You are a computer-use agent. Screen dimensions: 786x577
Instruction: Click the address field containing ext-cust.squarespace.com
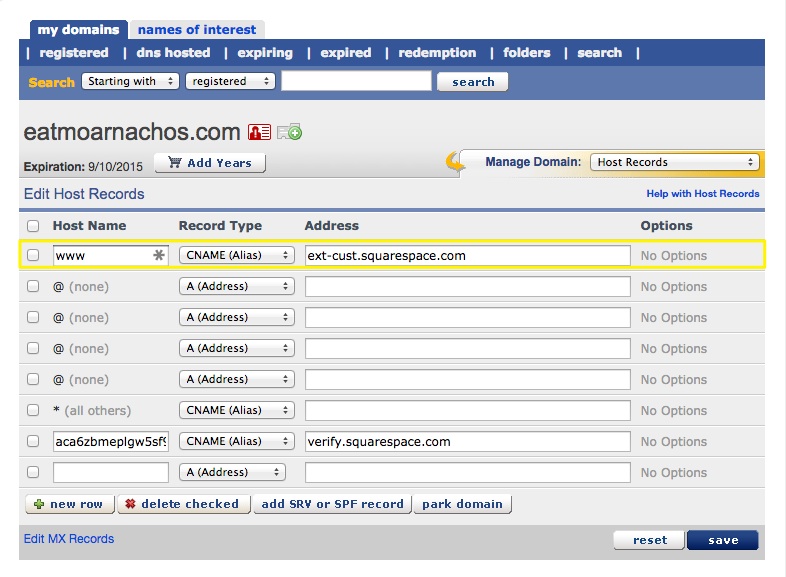(467, 256)
